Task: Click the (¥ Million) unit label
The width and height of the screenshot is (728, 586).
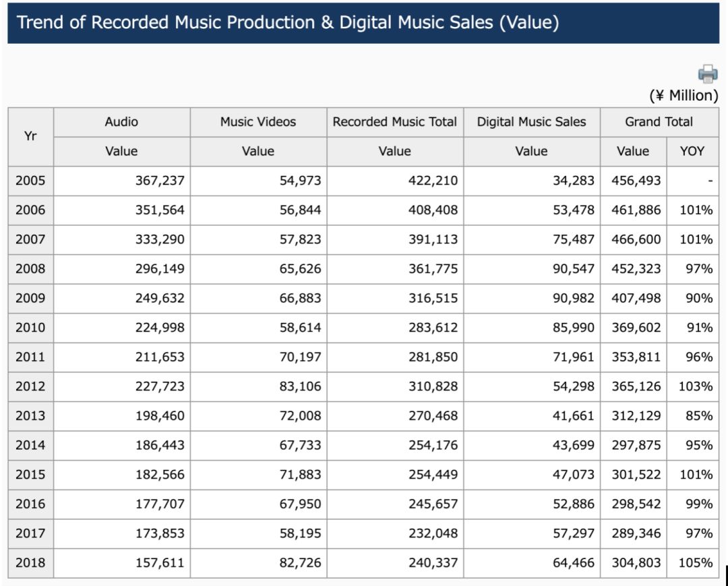Action: 684,96
